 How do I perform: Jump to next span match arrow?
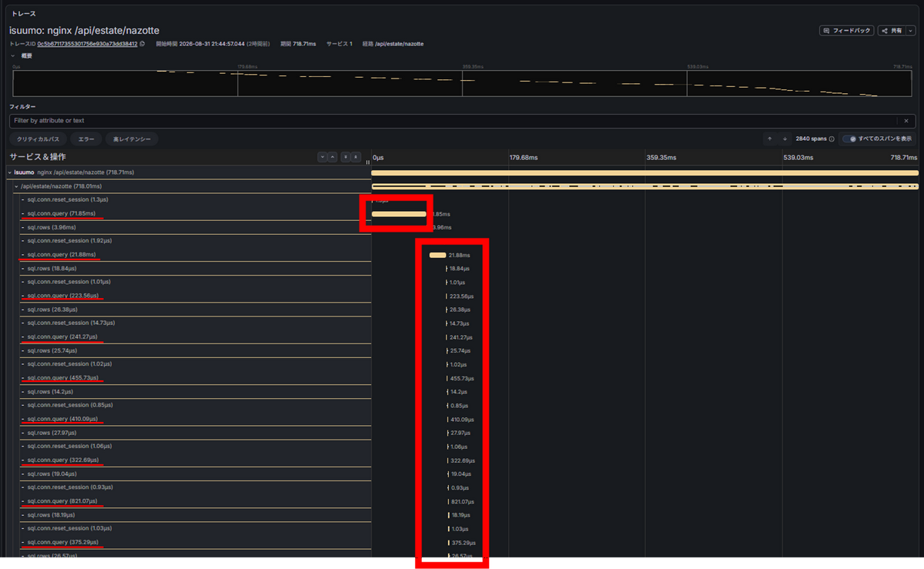(x=785, y=139)
